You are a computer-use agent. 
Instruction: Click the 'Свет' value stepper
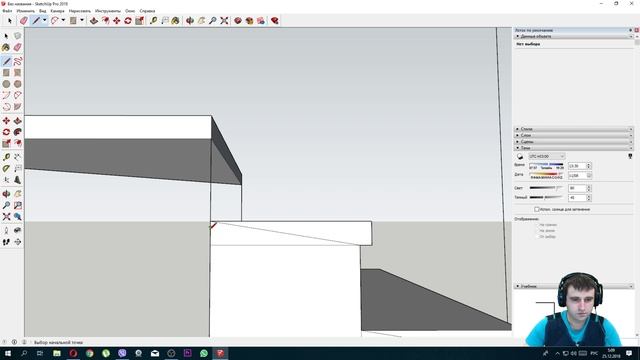pos(589,188)
